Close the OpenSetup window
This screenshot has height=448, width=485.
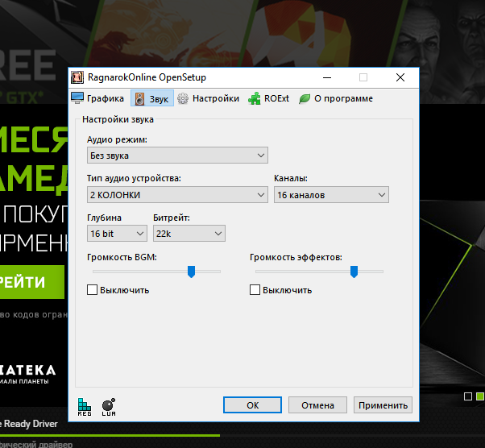[400, 77]
